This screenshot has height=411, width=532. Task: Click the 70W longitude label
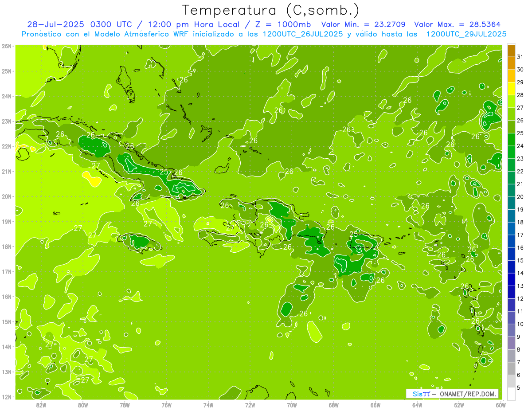(292, 405)
